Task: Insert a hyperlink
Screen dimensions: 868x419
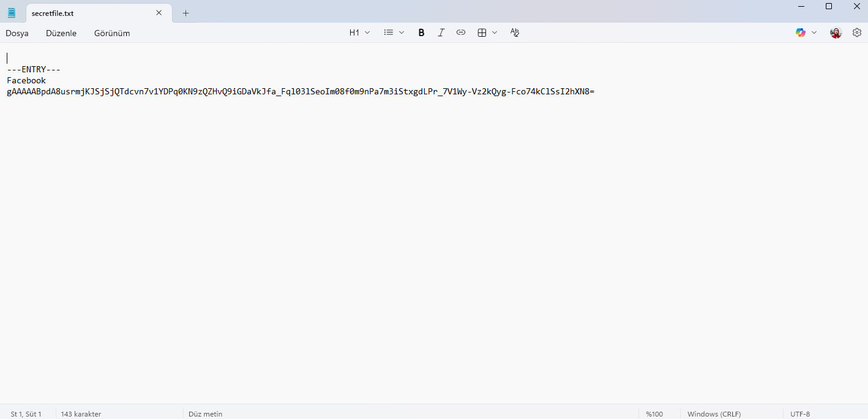Action: (x=460, y=32)
